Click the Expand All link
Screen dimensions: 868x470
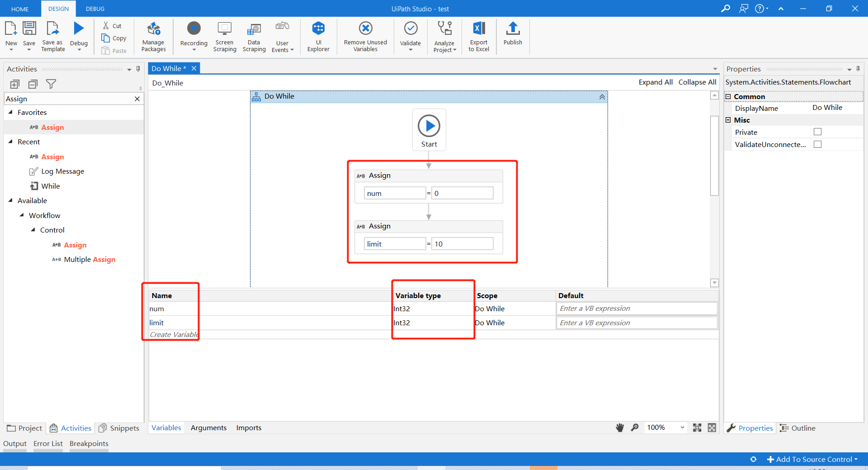pyautogui.click(x=656, y=82)
